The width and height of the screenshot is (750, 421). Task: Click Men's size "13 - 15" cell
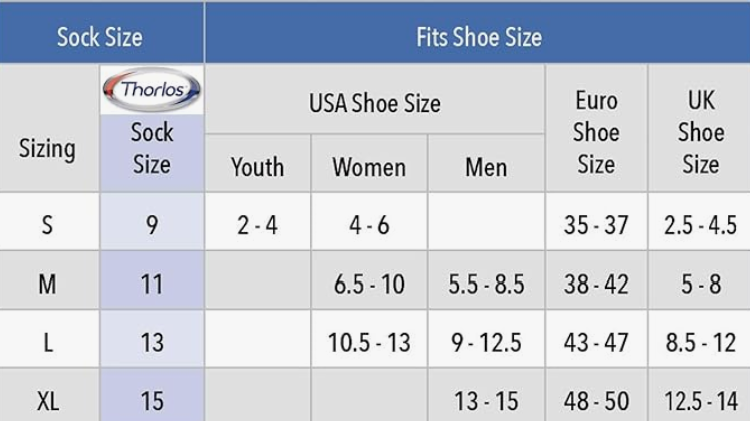tap(486, 401)
